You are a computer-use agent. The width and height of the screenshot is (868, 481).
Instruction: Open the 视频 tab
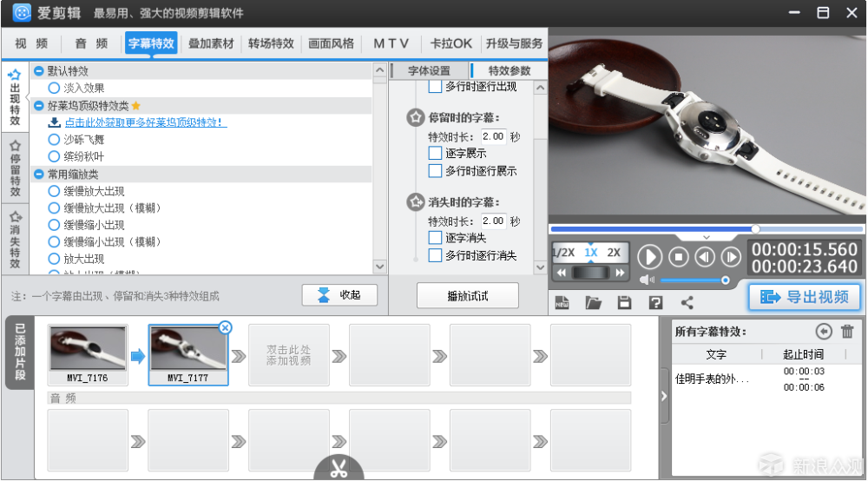pos(31,43)
